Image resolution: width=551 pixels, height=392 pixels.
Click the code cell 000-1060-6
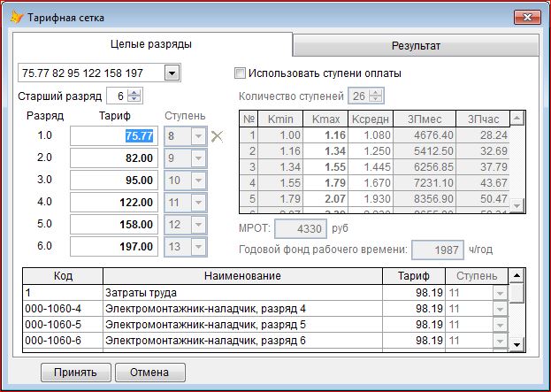[x=63, y=341]
